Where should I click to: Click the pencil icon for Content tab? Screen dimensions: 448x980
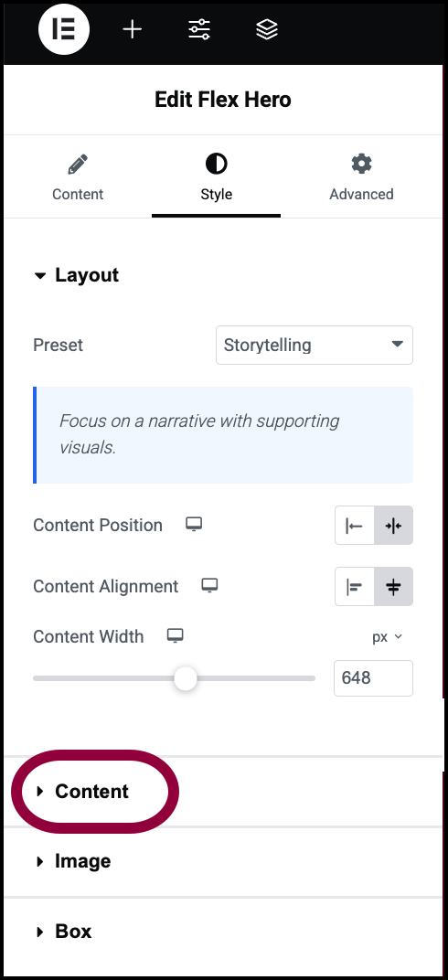78,165
